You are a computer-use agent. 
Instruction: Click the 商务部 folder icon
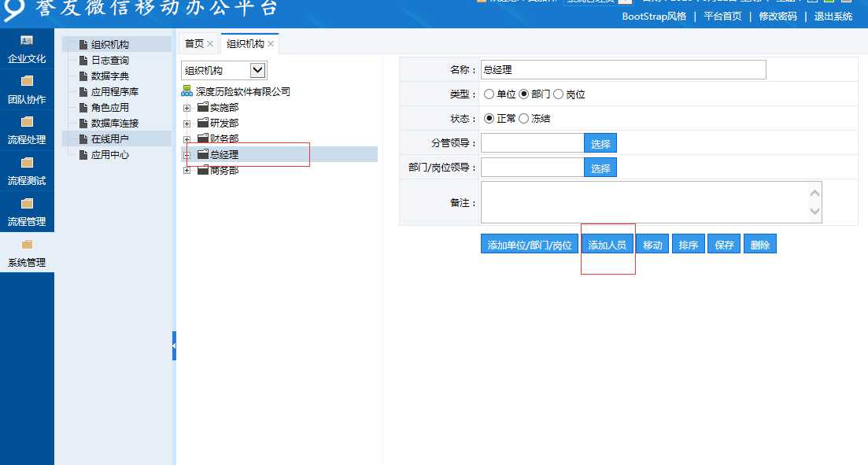(202, 169)
